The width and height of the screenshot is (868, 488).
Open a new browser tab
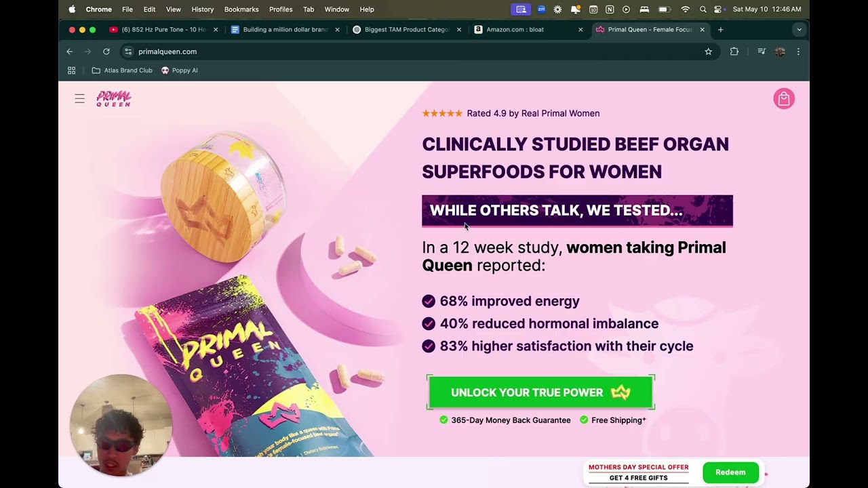pyautogui.click(x=720, y=30)
